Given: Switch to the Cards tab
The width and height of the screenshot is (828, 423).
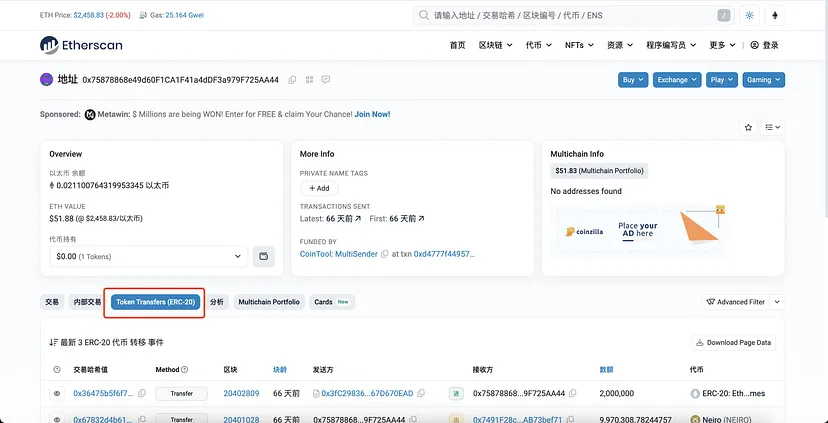Looking at the screenshot, I should click(332, 302).
